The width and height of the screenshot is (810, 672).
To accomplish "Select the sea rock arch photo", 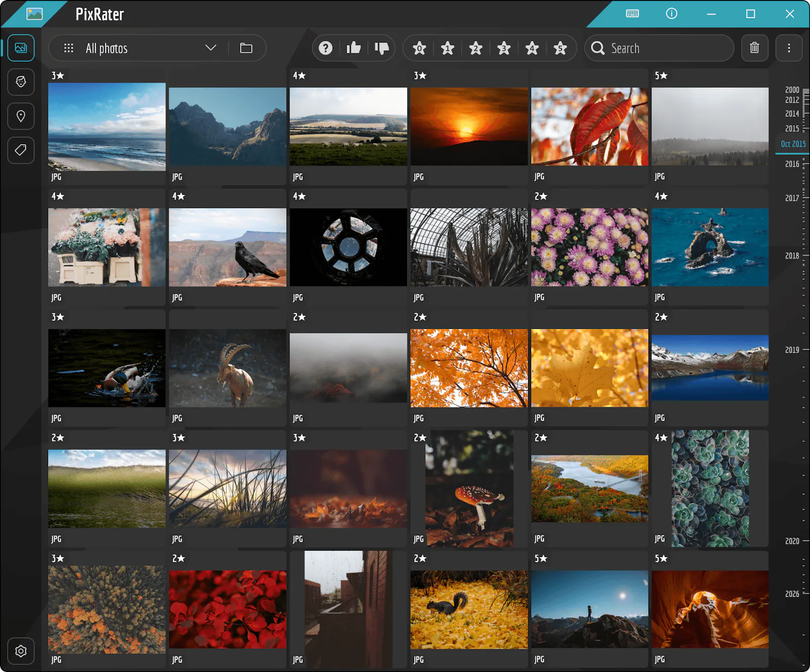I will point(710,247).
